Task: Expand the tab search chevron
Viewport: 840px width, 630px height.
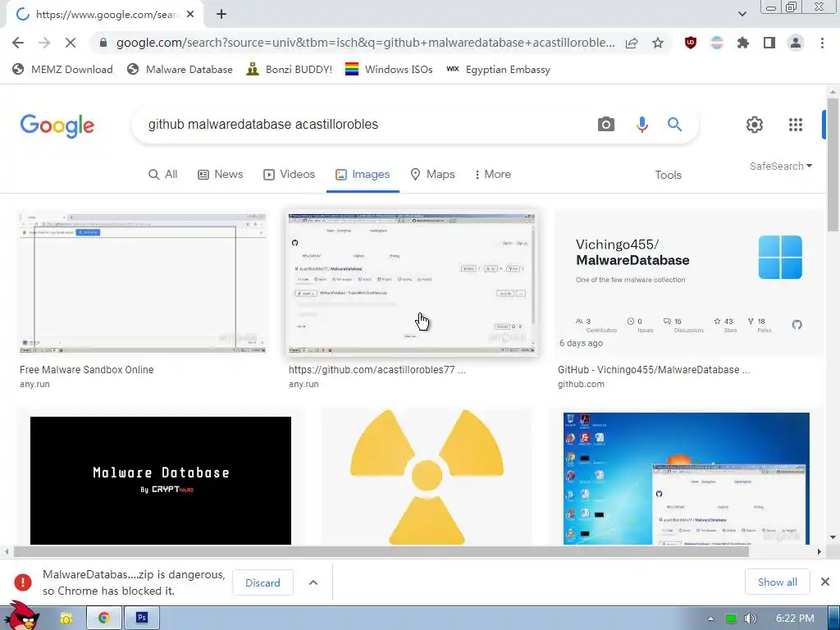Action: 742,14
